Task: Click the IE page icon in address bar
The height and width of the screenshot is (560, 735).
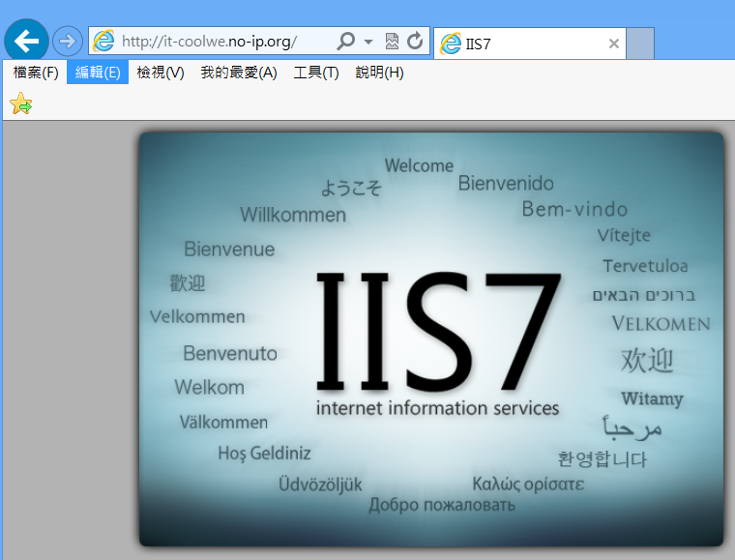Action: [x=103, y=41]
